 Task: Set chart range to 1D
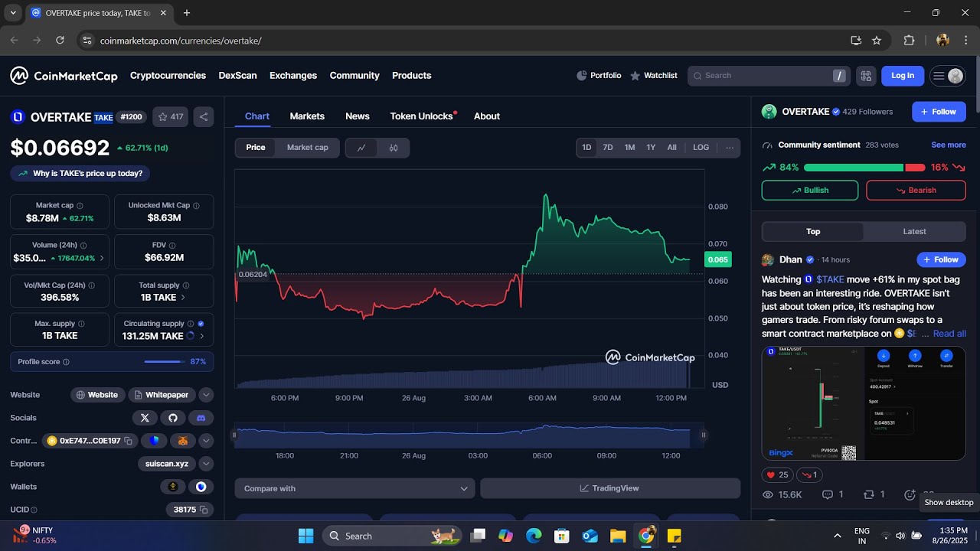click(x=586, y=148)
